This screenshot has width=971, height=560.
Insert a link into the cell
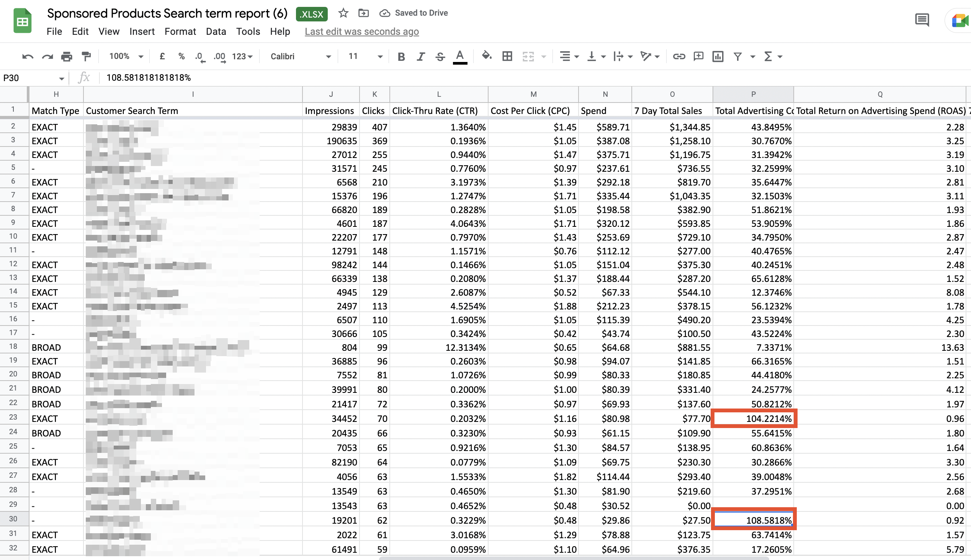[x=679, y=56]
